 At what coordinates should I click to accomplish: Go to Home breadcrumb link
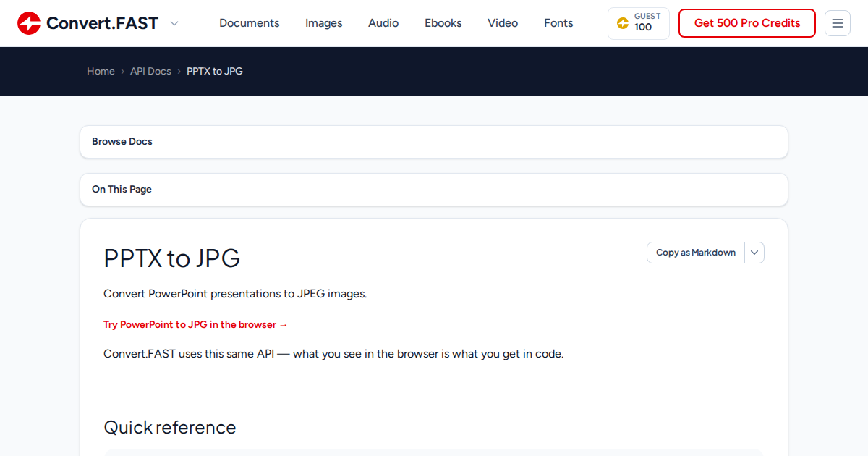[x=101, y=71]
